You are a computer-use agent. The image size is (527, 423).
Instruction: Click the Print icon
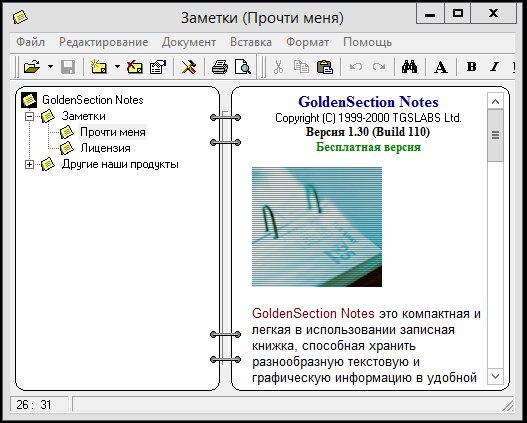[x=220, y=67]
